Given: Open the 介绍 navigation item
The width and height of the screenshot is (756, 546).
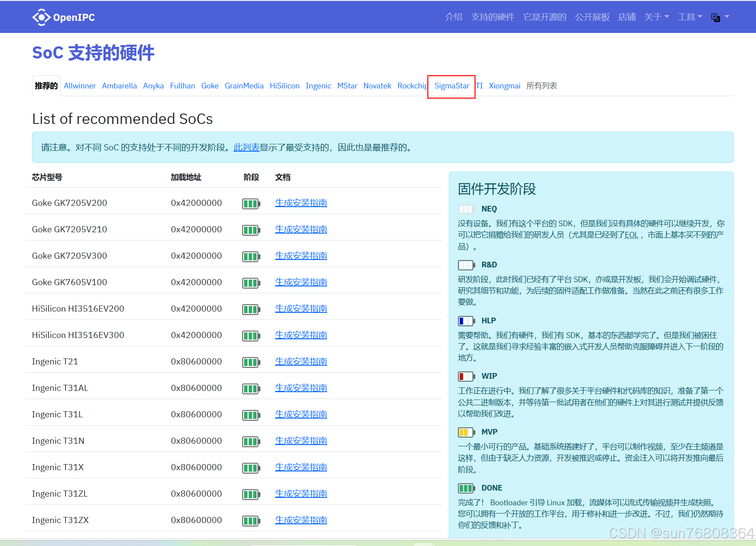Looking at the screenshot, I should tap(454, 17).
